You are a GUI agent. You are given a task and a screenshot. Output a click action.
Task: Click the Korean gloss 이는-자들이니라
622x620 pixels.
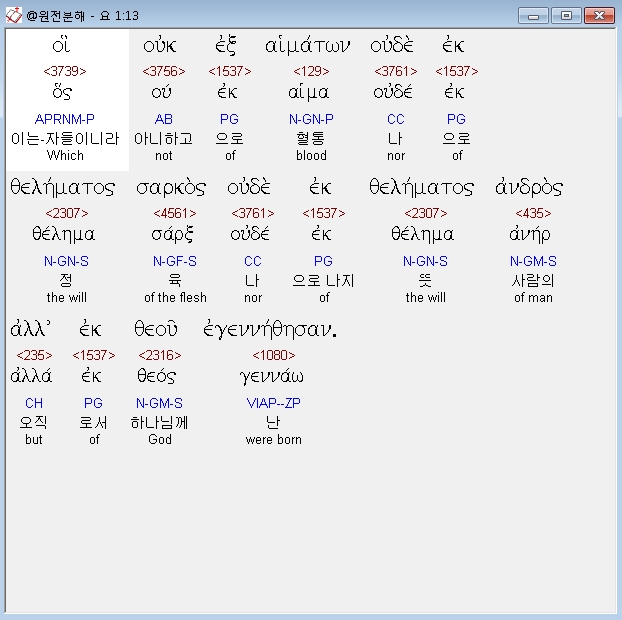pyautogui.click(x=65, y=138)
